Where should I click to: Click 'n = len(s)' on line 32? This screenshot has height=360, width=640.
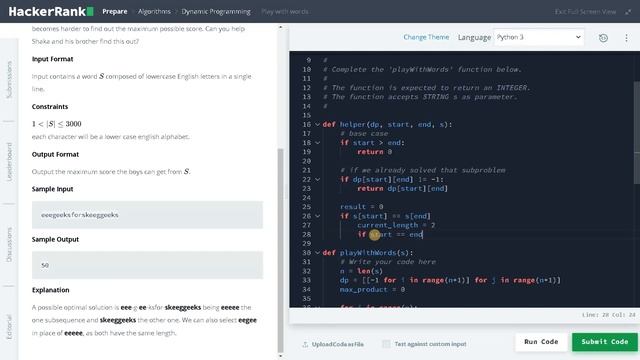361,271
